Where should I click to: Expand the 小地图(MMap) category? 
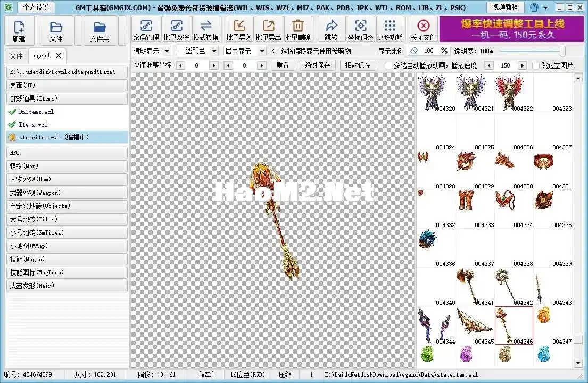[x=67, y=246]
